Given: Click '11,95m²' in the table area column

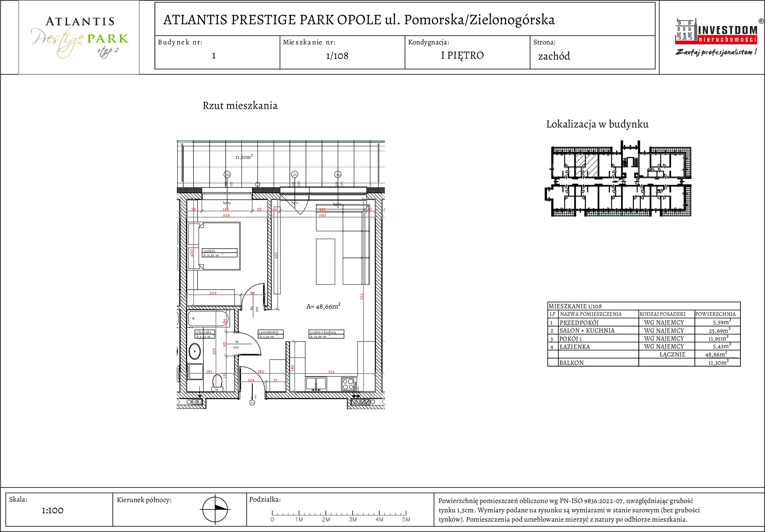Looking at the screenshot, I should (x=720, y=338).
